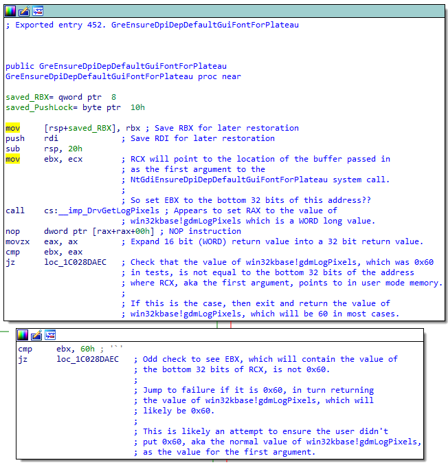Follow loc_1C028DAEC jump in the bottom block
This screenshot has width=448, height=476.
pyautogui.click(x=87, y=360)
